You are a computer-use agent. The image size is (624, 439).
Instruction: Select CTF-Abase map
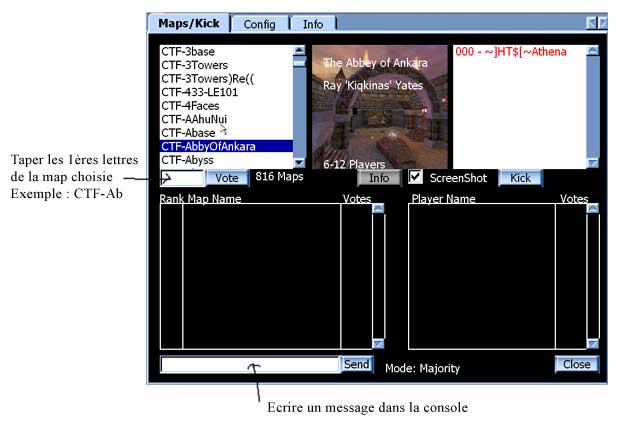(226, 133)
